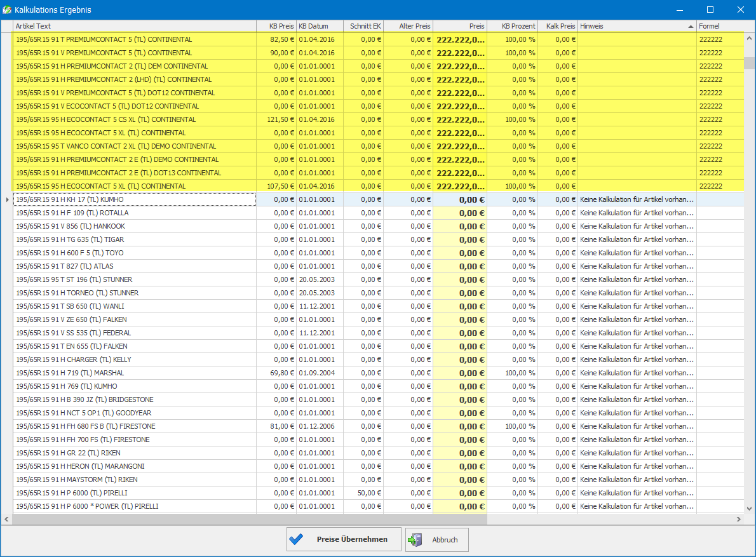Select row 195/65R15 91 V PREMIUMCONTACT 5 (TL) CONTINENTAL

379,53
